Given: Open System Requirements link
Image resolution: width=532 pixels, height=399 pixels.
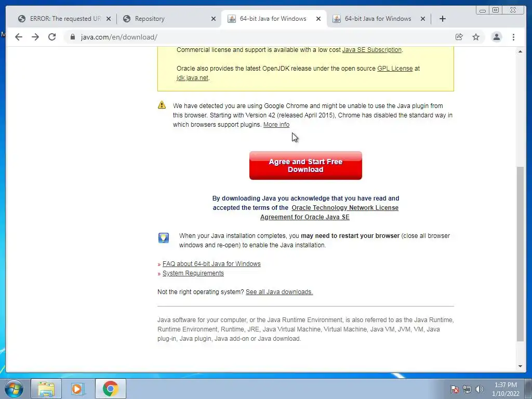Looking at the screenshot, I should 193,273.
